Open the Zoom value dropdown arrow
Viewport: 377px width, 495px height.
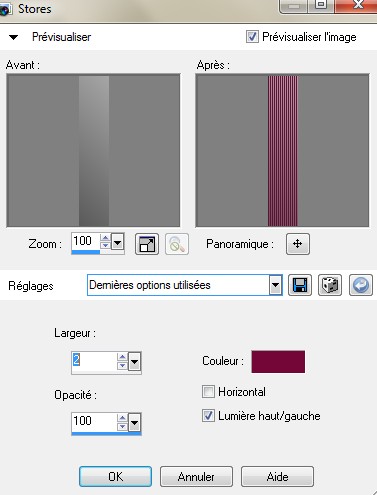coord(117,241)
